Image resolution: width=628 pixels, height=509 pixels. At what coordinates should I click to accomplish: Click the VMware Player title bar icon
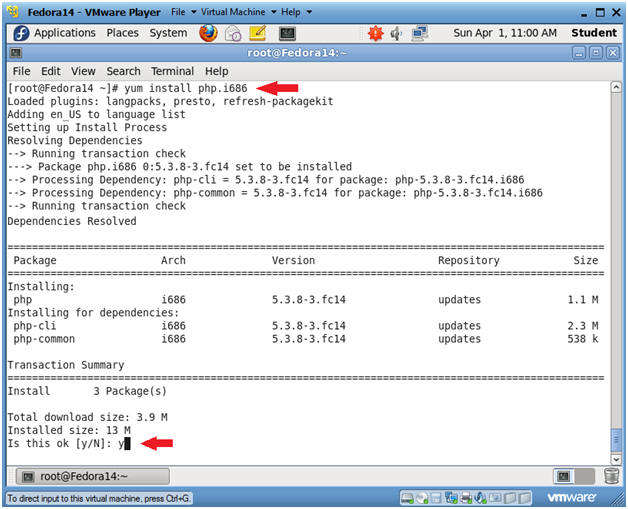pos(13,12)
